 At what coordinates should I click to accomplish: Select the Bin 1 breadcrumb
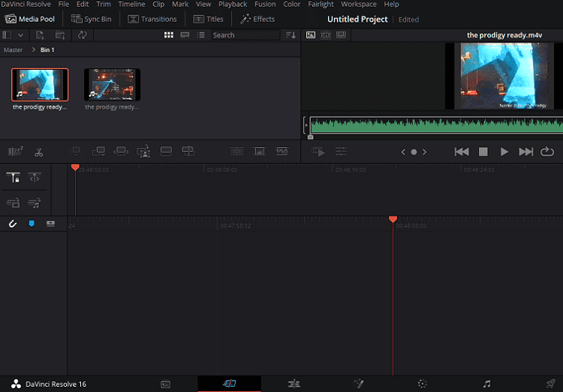(47, 50)
